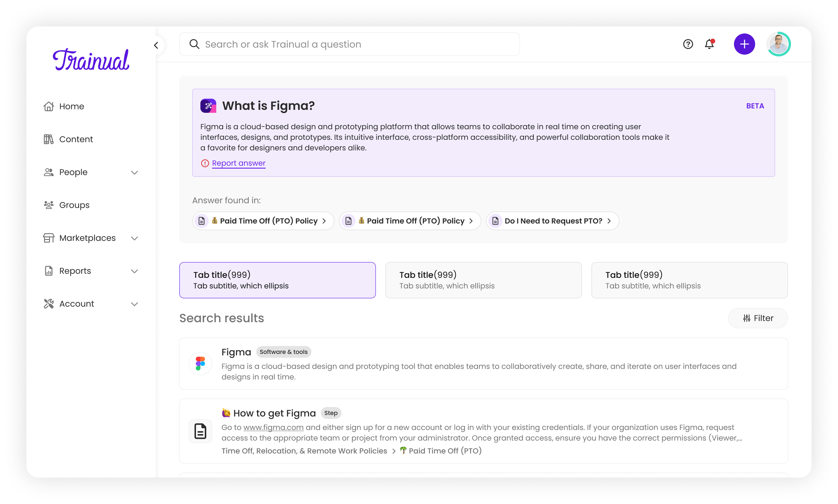
Task: Select the second Tab title(999) tab
Action: [483, 280]
